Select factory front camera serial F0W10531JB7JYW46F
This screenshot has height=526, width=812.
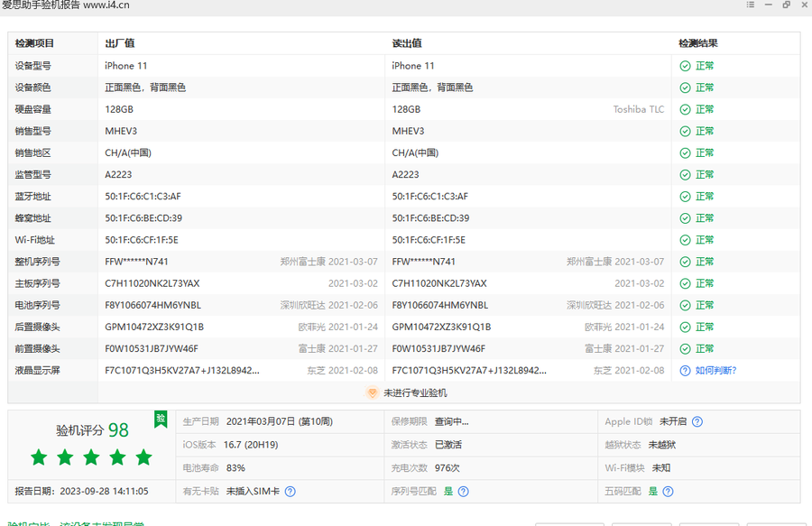[152, 348]
